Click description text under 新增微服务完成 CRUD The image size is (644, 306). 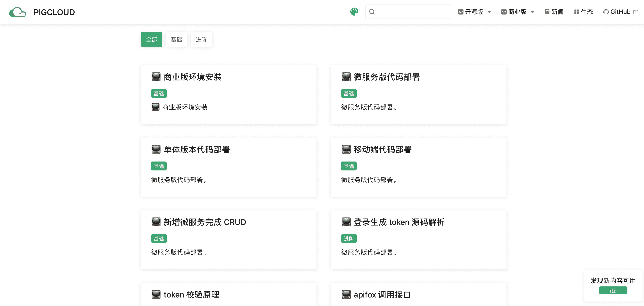179,252
